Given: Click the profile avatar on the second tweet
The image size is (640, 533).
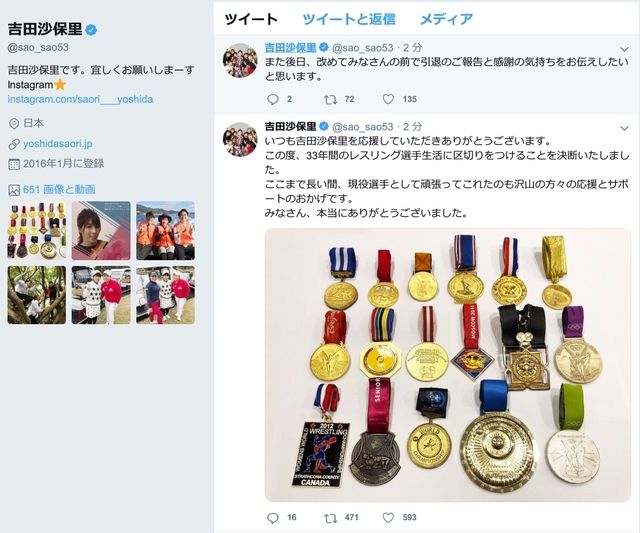Looking at the screenshot, I should (x=240, y=139).
